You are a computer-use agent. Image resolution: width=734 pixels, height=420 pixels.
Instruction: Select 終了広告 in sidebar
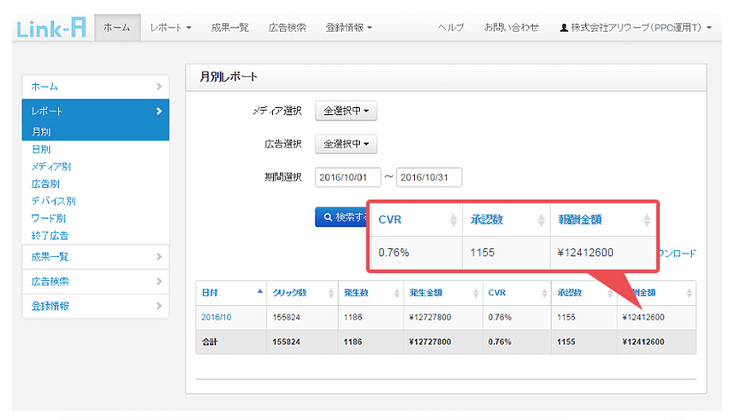tap(50, 236)
